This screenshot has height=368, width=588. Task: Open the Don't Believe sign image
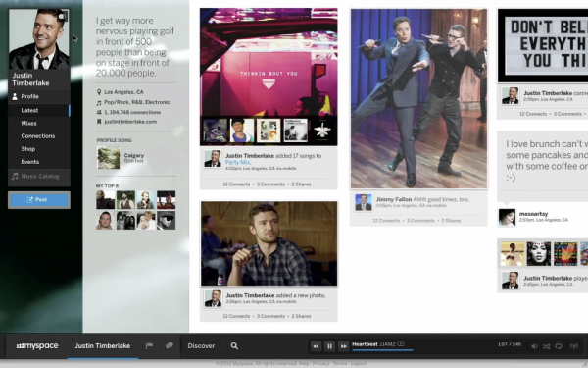543,45
